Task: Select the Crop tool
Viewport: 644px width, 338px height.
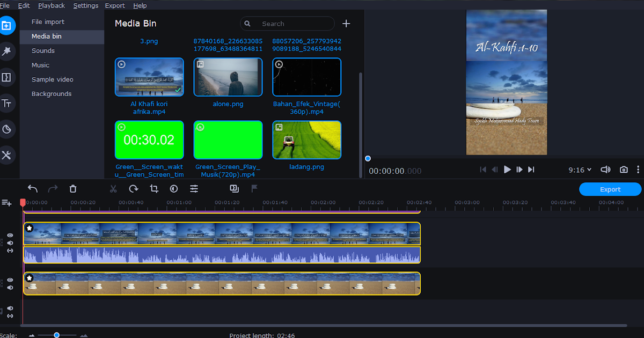Action: click(154, 188)
